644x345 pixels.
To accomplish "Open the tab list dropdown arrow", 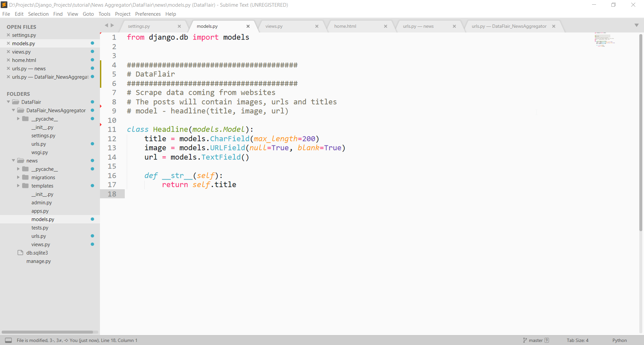I will [x=636, y=25].
